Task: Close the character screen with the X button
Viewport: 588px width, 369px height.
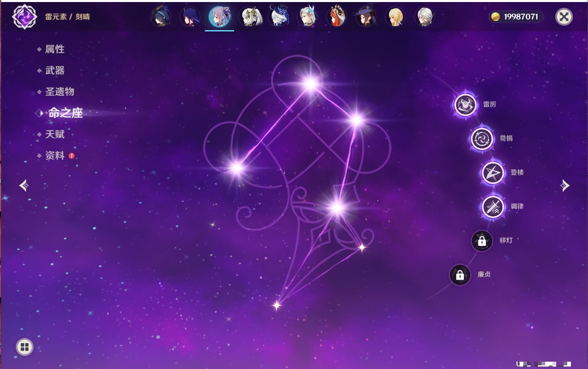Action: 564,17
